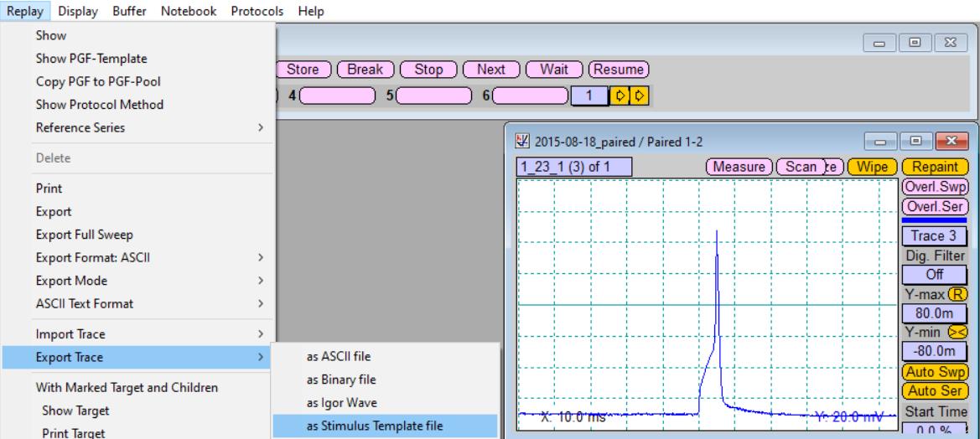The width and height of the screenshot is (980, 439).
Task: Click the blue trace color bar
Action: pyautogui.click(x=935, y=219)
